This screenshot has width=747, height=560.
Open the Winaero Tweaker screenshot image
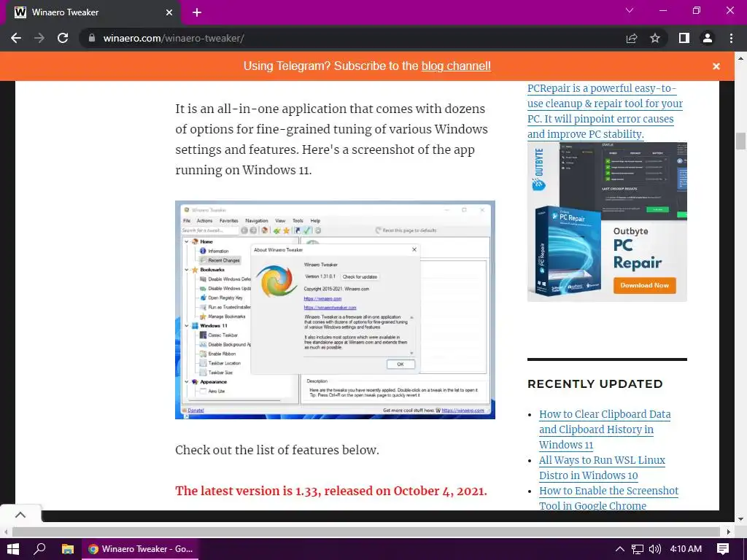tap(335, 310)
